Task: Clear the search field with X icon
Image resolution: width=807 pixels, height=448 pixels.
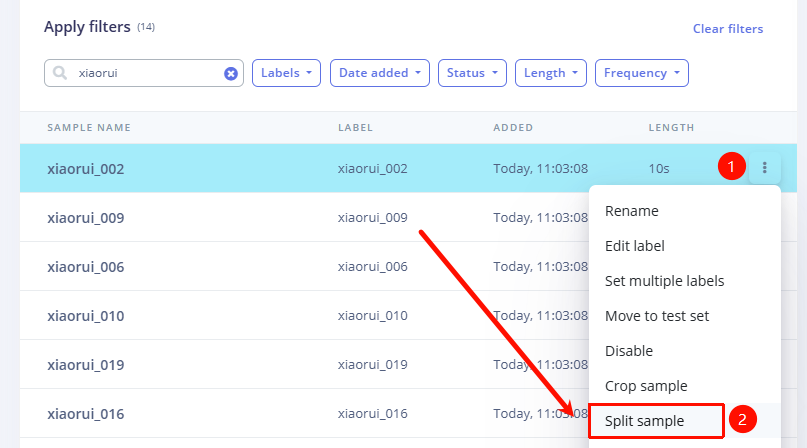Action: [231, 73]
